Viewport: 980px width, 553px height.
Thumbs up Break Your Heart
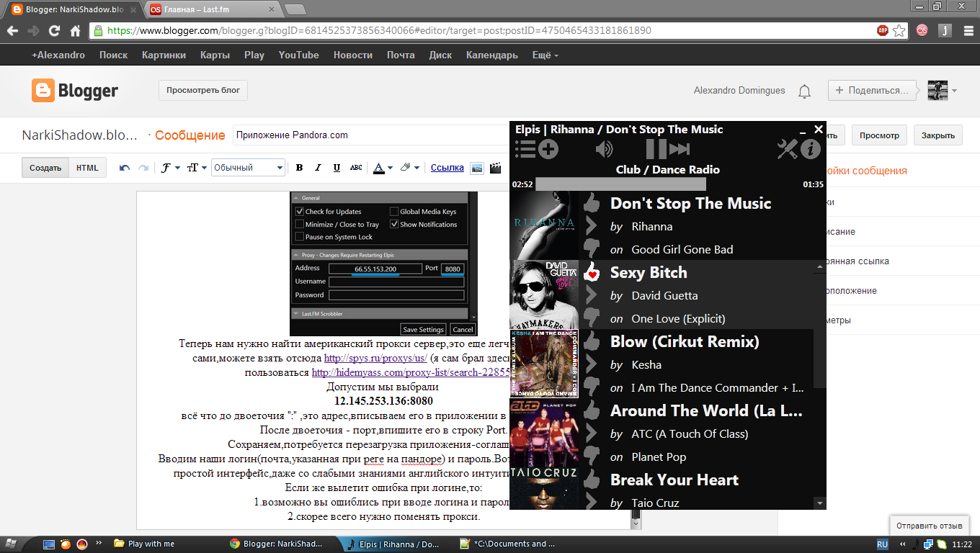click(x=592, y=479)
